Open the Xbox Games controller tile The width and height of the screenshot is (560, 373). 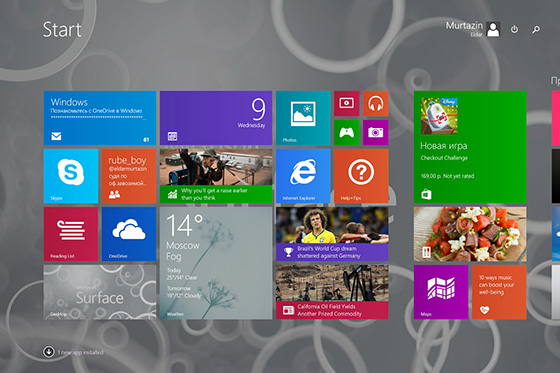[346, 133]
